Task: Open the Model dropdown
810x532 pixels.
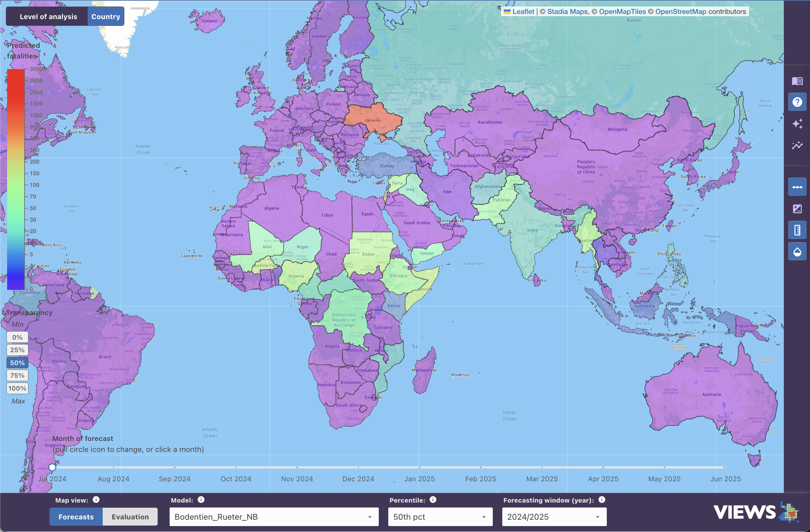Action: pos(274,517)
